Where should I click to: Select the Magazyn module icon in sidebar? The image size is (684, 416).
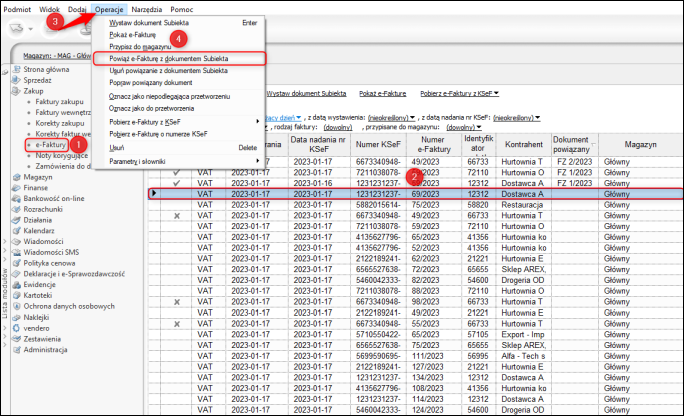(x=16, y=176)
